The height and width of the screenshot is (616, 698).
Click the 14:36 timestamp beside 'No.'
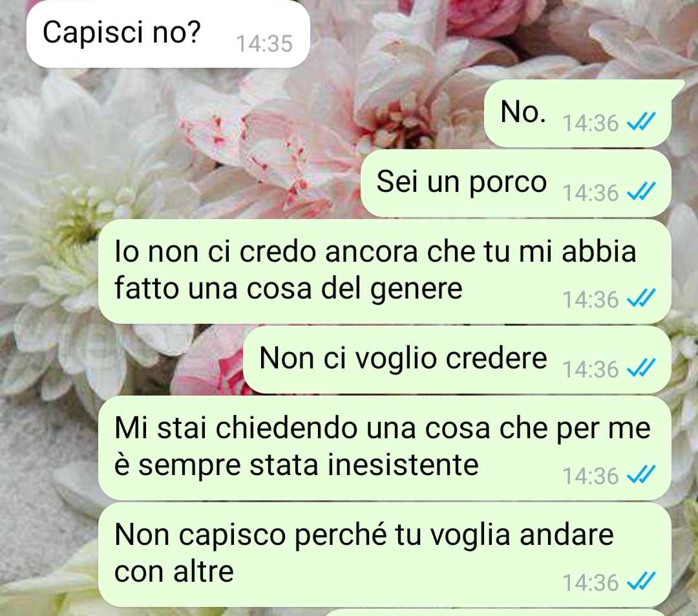591,123
